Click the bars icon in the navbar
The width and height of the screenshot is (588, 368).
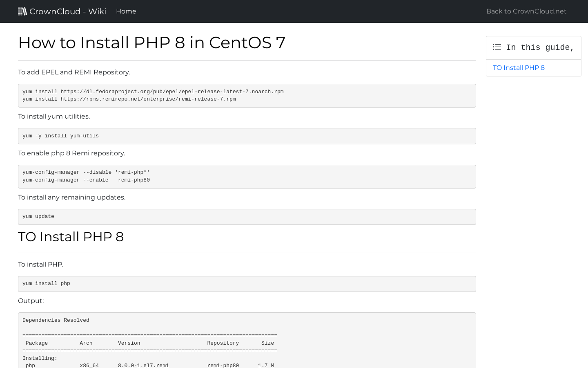point(22,11)
